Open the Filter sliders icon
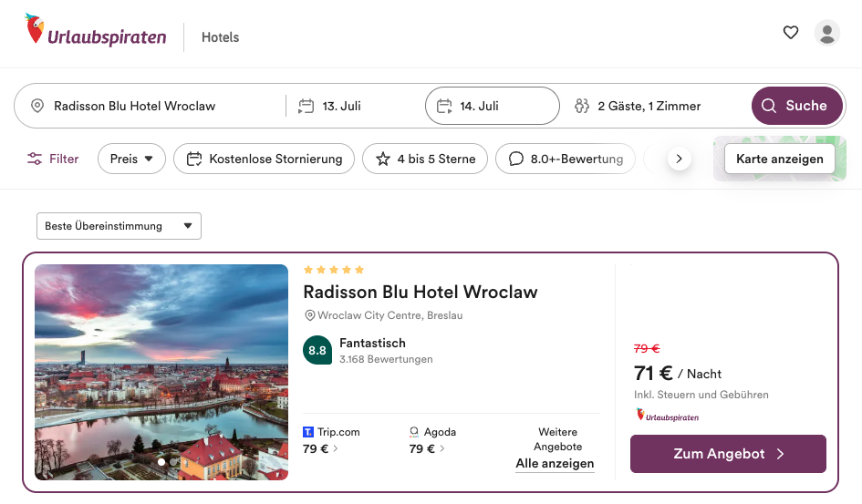The height and width of the screenshot is (504, 862). (34, 159)
